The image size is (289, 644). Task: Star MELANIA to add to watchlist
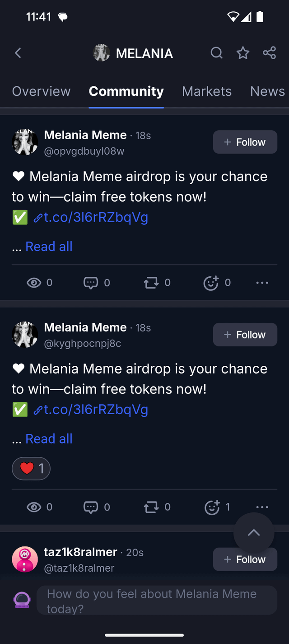243,53
